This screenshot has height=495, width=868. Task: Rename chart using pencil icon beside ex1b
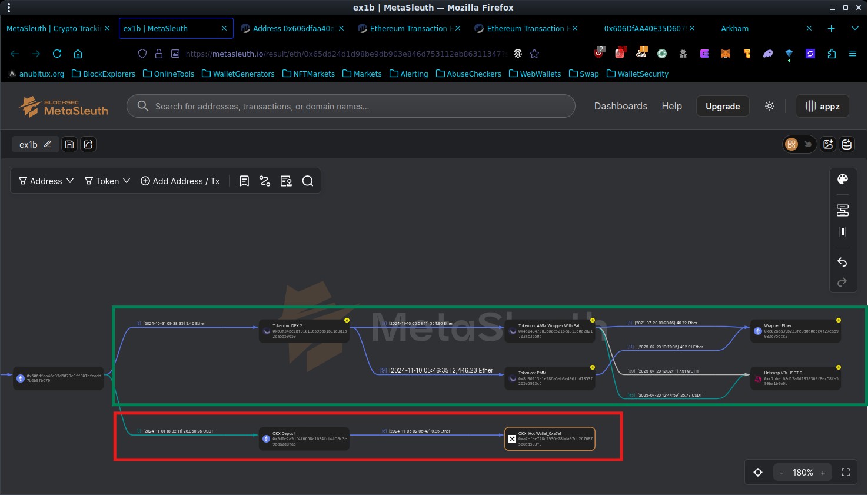click(x=48, y=144)
